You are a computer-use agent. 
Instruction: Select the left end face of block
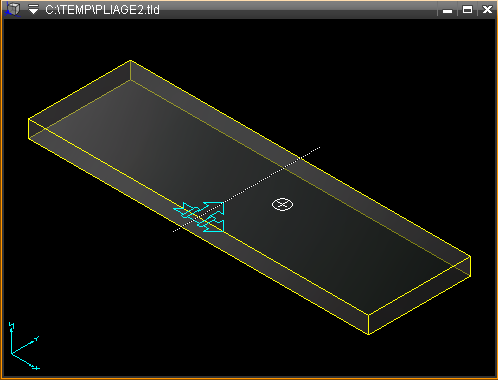click(79, 99)
